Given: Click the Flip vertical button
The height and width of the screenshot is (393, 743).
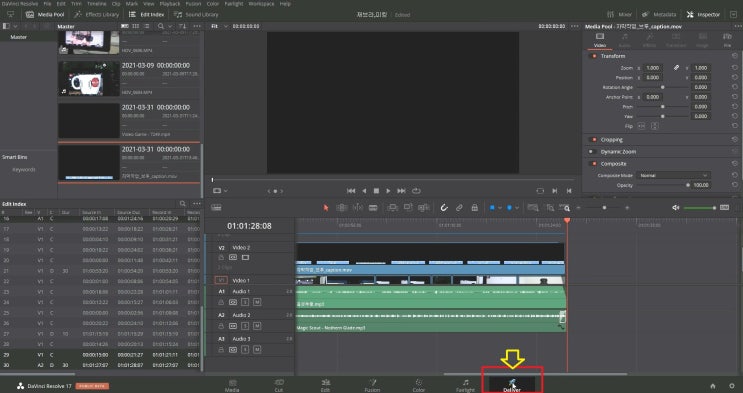Looking at the screenshot, I should click(x=654, y=126).
